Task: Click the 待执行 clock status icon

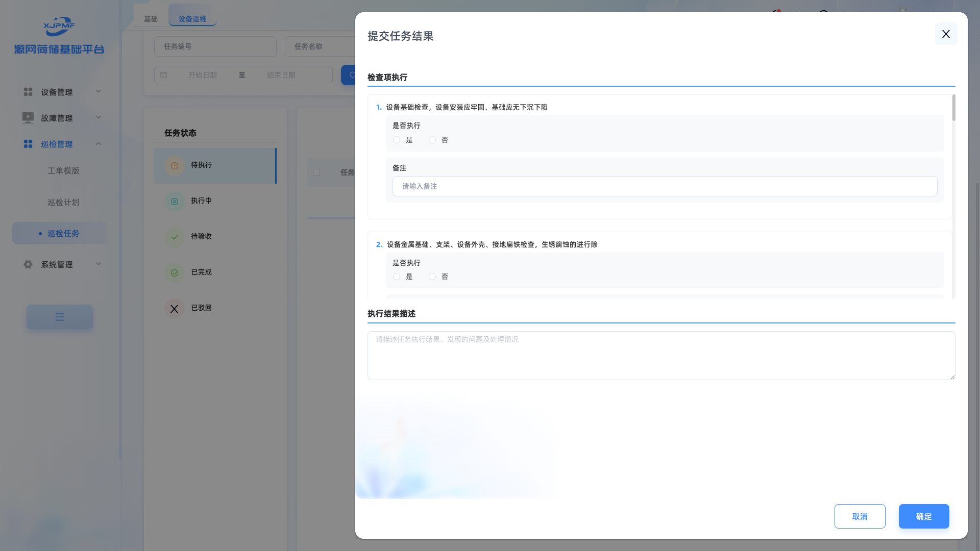Action: click(x=175, y=166)
